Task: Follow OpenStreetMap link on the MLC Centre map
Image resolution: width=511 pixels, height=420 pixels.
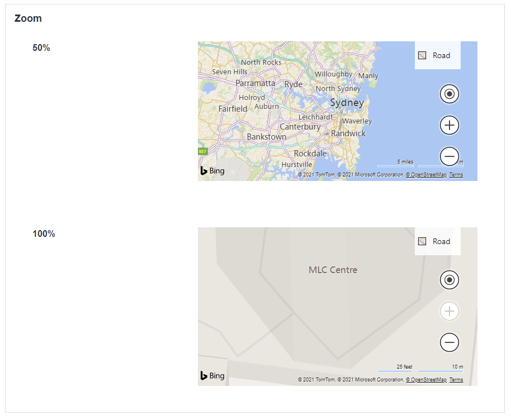Action: click(x=426, y=380)
